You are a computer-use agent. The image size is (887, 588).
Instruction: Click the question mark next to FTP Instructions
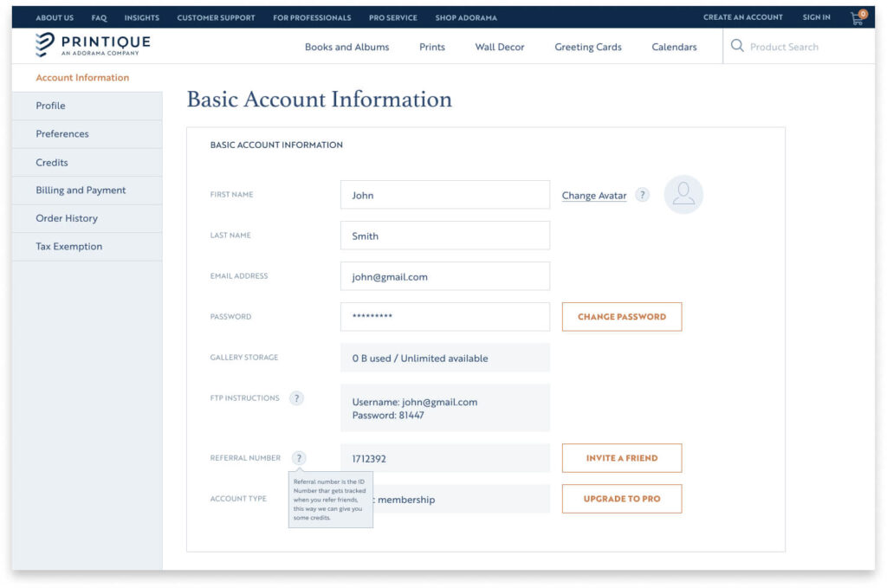coord(296,398)
